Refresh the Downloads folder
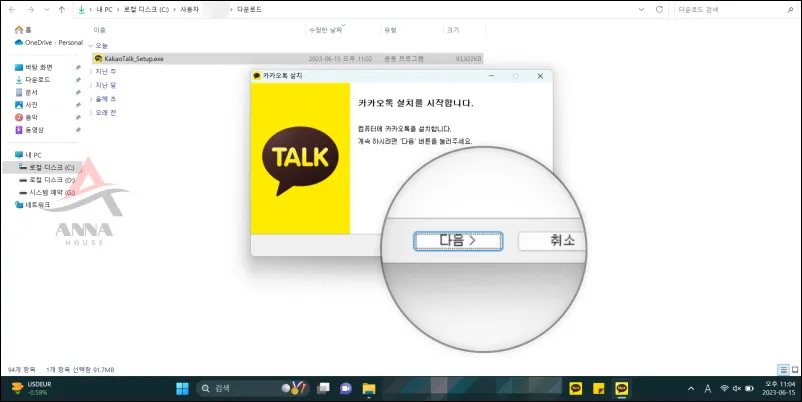The image size is (802, 402). point(659,9)
